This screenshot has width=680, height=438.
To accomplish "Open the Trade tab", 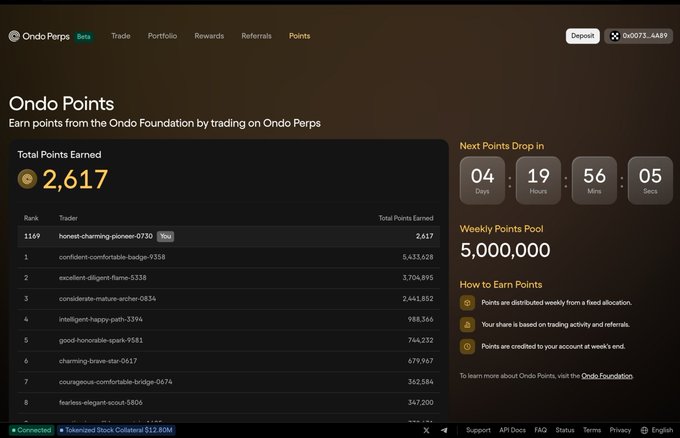I will (x=121, y=36).
